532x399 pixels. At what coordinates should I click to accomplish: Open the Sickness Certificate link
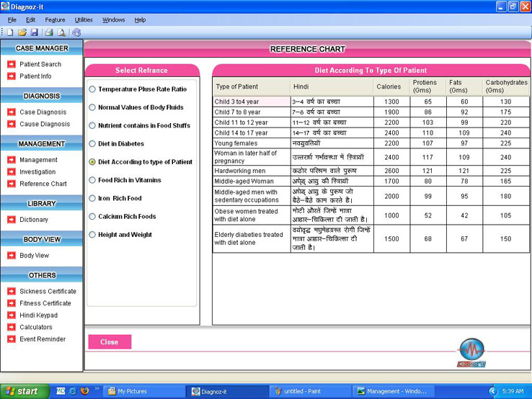[48, 292]
